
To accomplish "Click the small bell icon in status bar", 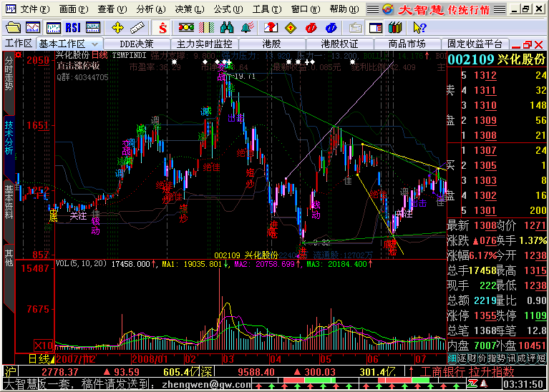I will tap(485, 384).
